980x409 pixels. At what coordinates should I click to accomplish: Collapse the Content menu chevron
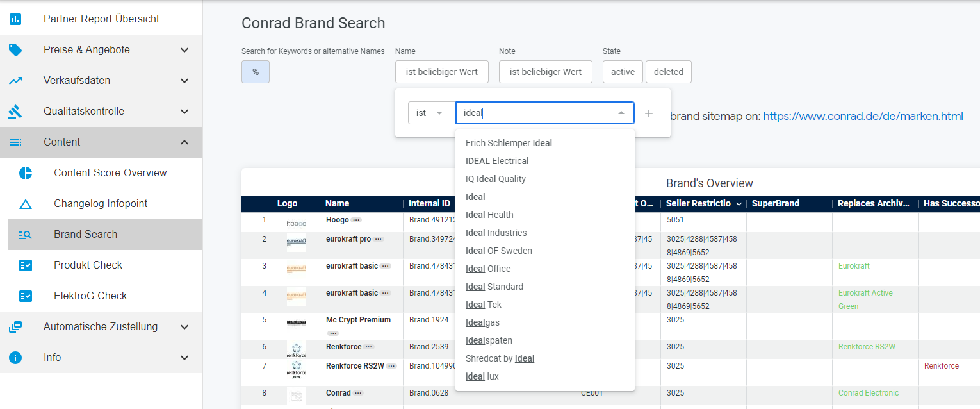tap(184, 142)
